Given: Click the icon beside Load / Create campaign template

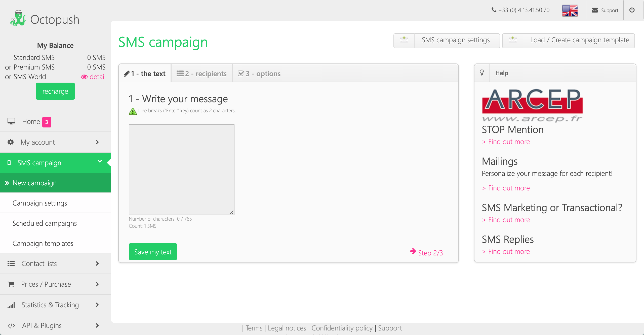Looking at the screenshot, I should coord(513,40).
